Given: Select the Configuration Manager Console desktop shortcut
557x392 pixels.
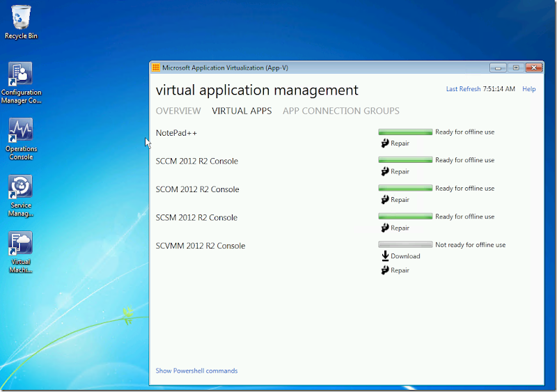Looking at the screenshot, I should pos(21,83).
